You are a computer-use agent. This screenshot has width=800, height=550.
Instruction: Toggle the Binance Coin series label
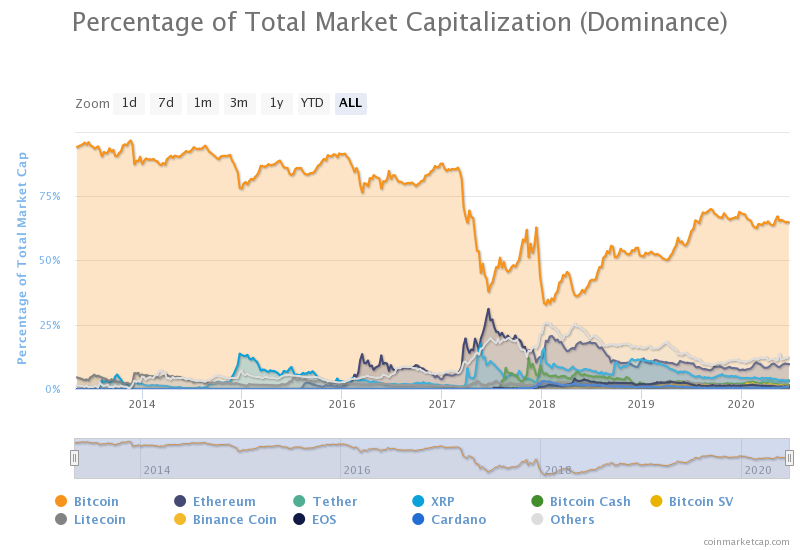click(x=235, y=519)
